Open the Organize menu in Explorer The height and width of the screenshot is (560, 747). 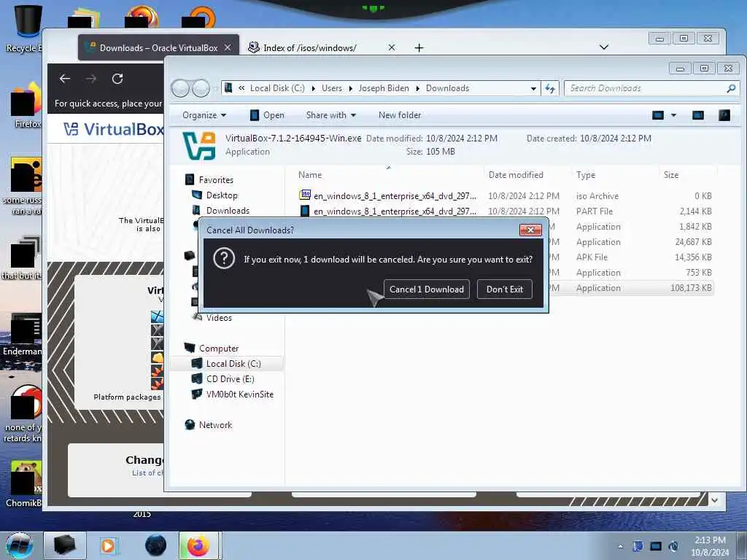point(204,115)
